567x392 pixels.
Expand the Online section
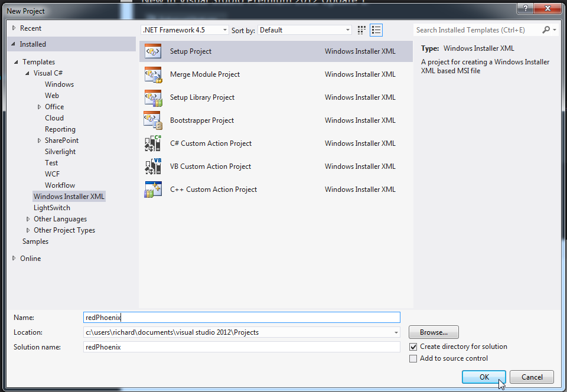[14, 258]
